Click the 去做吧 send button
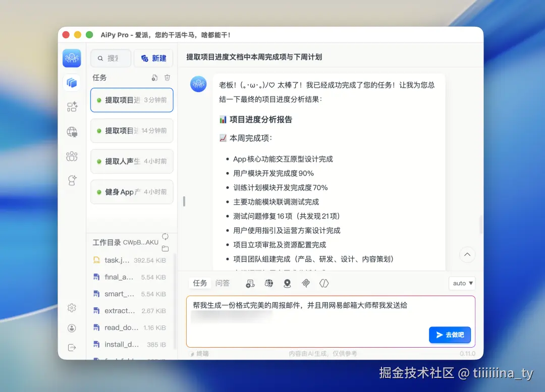This screenshot has width=545, height=392. pyautogui.click(x=450, y=334)
